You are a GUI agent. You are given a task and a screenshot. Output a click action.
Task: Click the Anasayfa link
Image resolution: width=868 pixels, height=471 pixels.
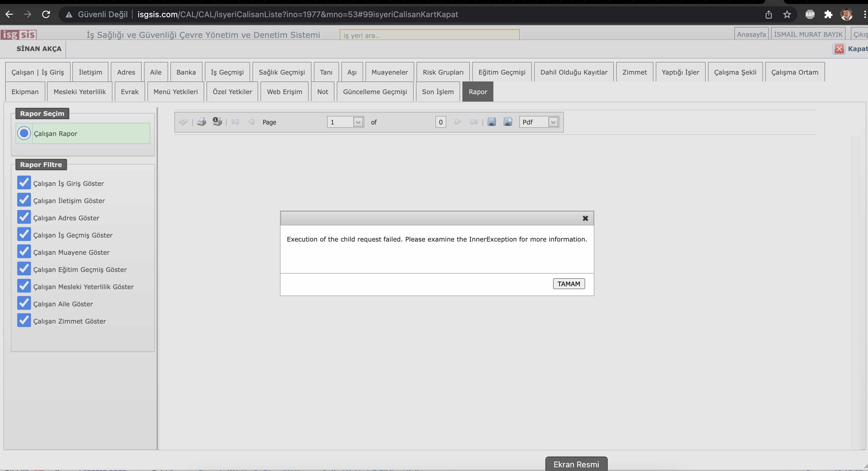[x=751, y=34]
